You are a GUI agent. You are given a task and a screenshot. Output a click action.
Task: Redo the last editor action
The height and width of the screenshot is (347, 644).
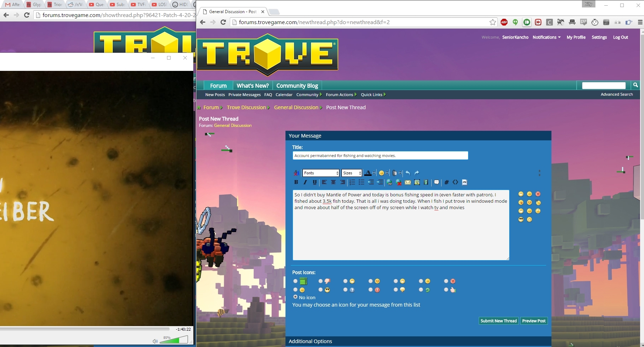coord(417,173)
